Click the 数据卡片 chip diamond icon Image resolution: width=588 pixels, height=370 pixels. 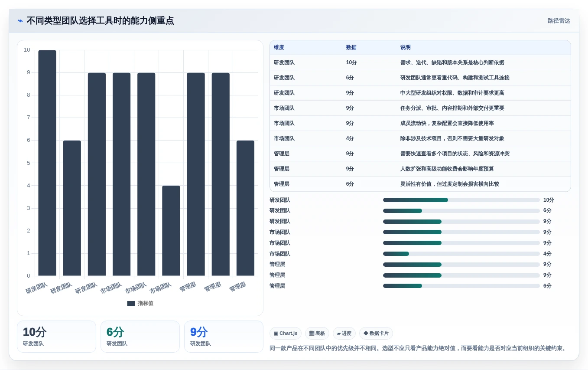click(x=366, y=333)
